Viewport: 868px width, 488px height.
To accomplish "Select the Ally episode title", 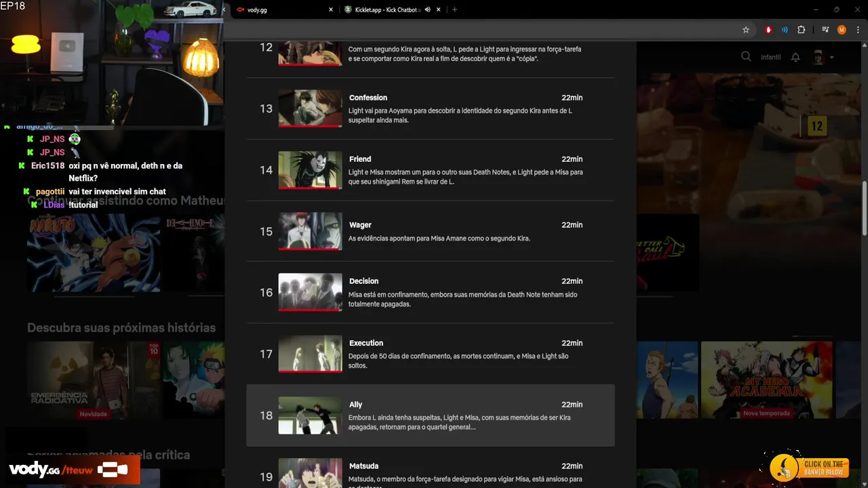I will tap(355, 405).
